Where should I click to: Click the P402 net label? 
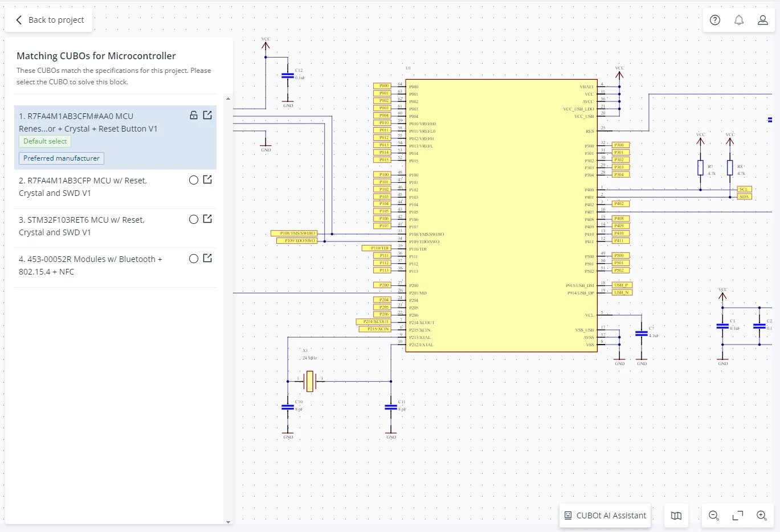tap(620, 204)
